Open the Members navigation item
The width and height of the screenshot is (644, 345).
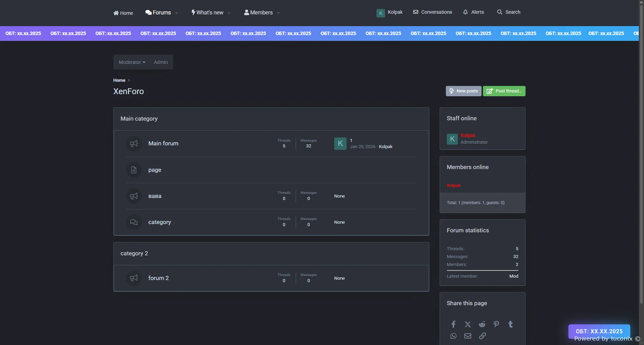point(258,13)
